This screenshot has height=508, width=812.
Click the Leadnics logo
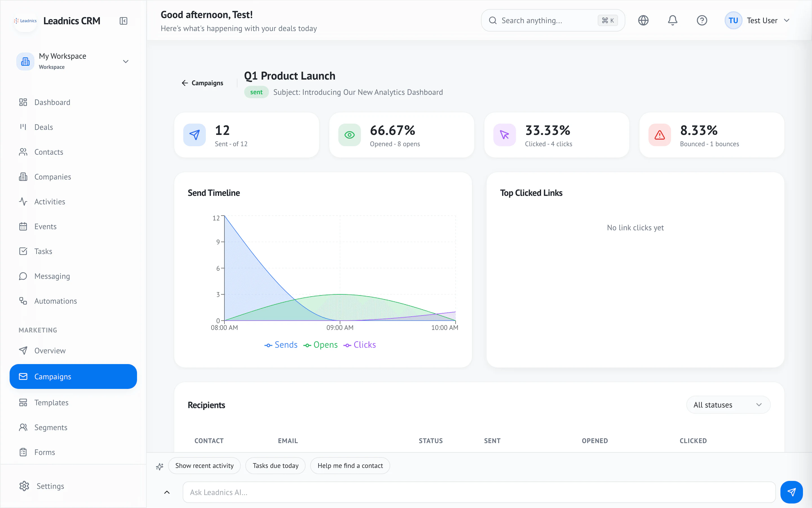click(25, 21)
